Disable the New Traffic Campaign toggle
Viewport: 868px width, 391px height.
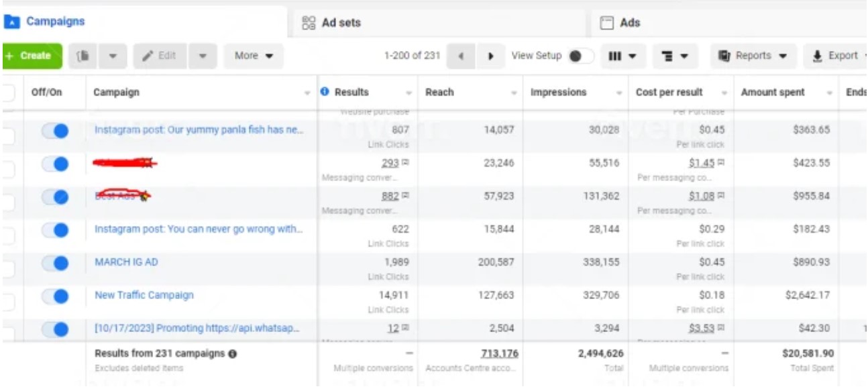tap(55, 296)
